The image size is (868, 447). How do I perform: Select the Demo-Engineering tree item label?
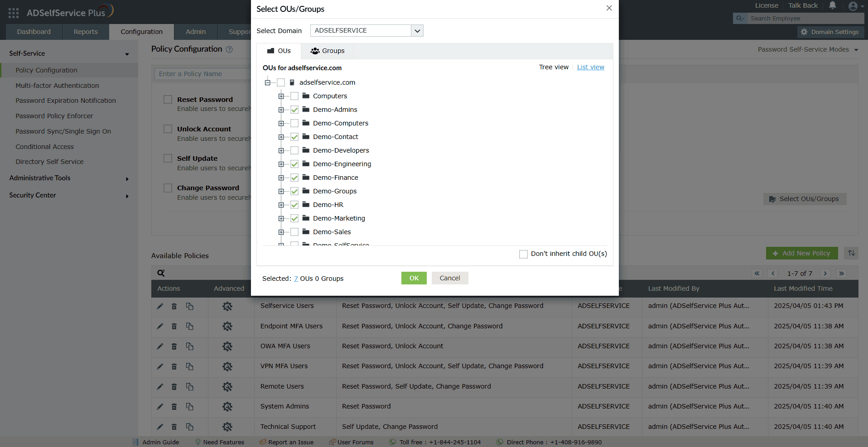point(342,164)
